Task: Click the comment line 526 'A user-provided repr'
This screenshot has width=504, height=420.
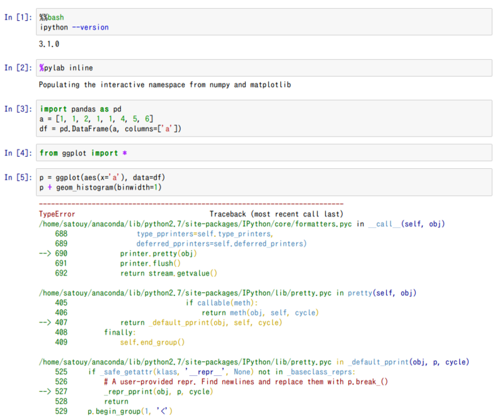Action: click(x=222, y=382)
